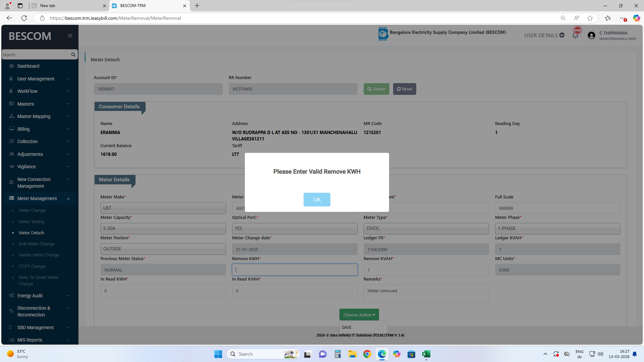Add page to favorites star icon
This screenshot has width=644, height=362.
[590, 18]
